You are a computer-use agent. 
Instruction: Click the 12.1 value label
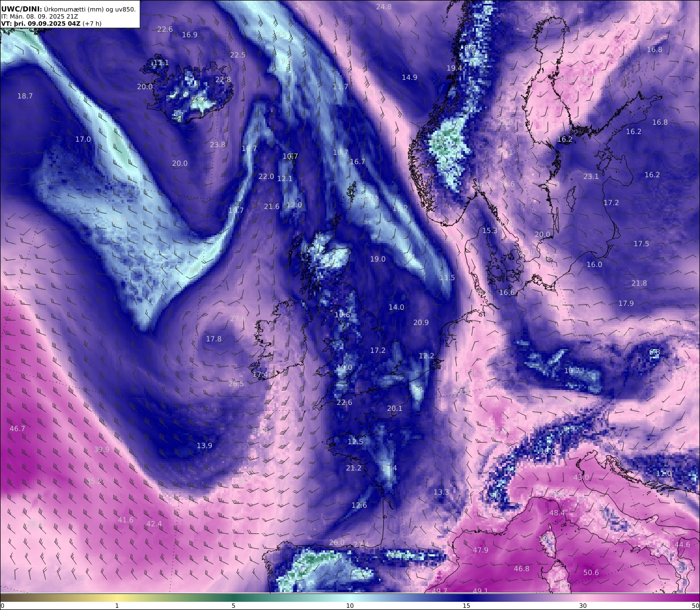pos(285,178)
